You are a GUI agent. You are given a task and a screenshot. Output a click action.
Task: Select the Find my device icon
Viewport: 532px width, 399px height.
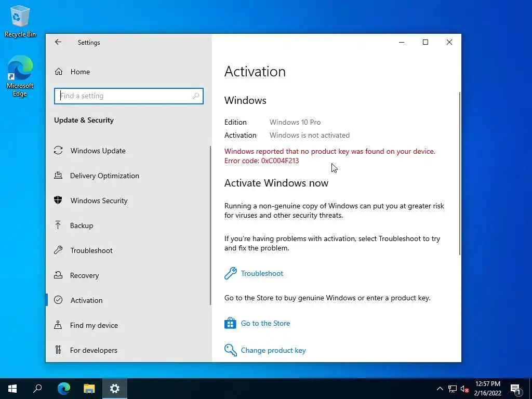(58, 325)
